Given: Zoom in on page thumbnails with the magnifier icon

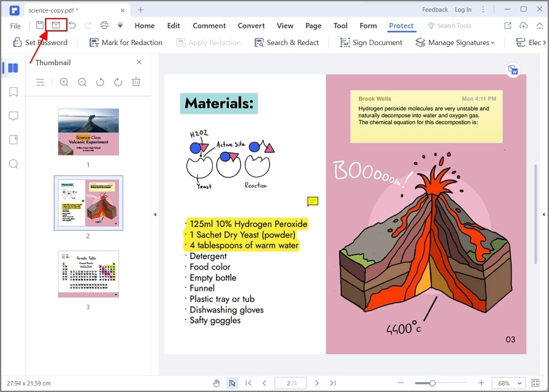Looking at the screenshot, I should [x=64, y=82].
